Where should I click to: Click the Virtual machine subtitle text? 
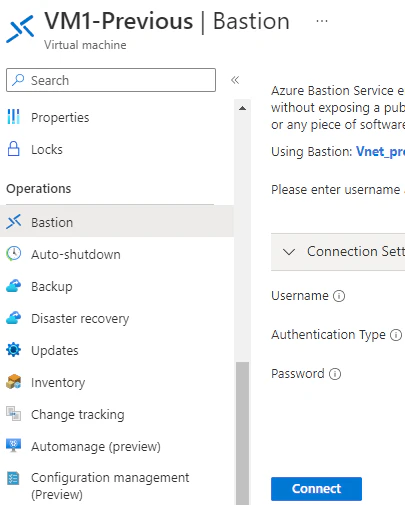(x=85, y=45)
